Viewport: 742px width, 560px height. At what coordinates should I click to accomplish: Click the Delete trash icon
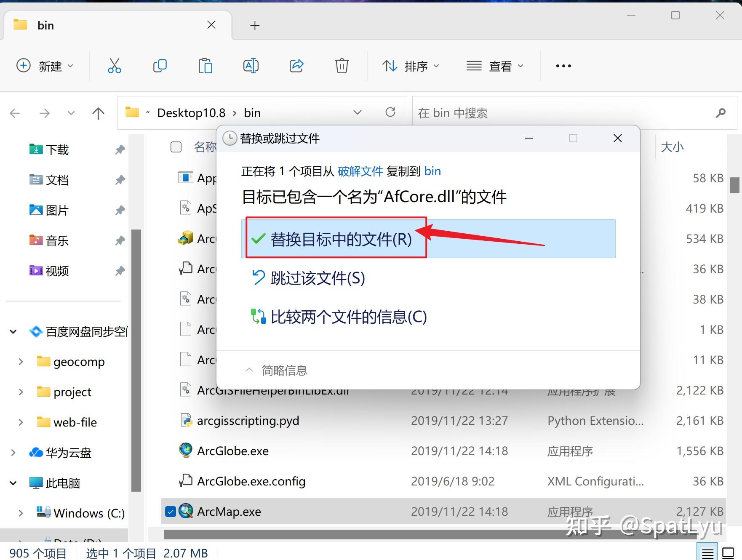tap(342, 66)
